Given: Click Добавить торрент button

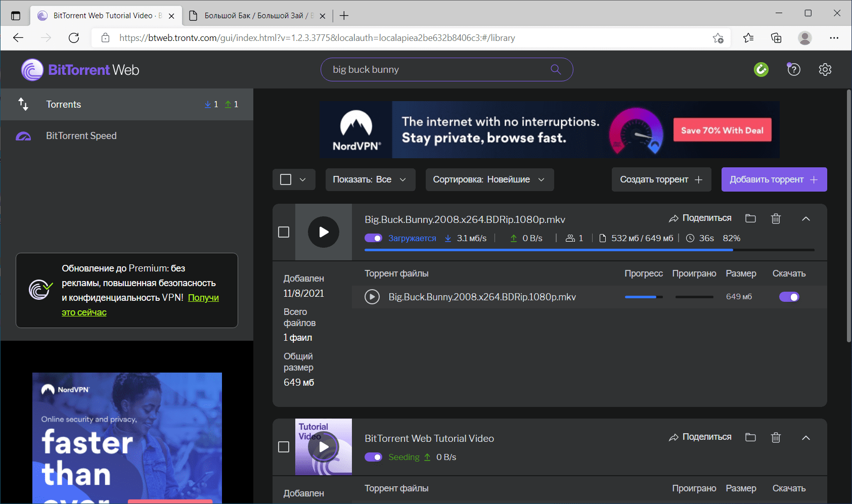Looking at the screenshot, I should [774, 179].
